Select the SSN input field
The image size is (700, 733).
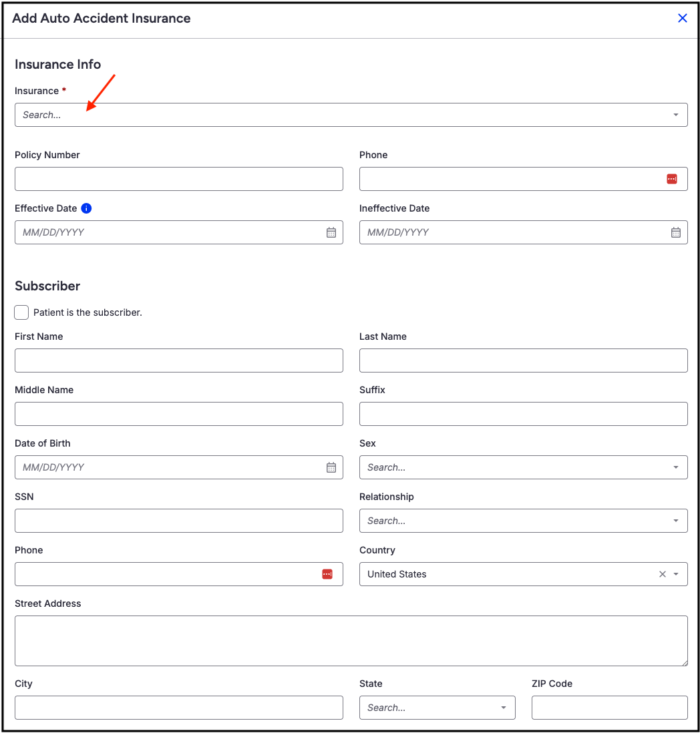coord(179,521)
